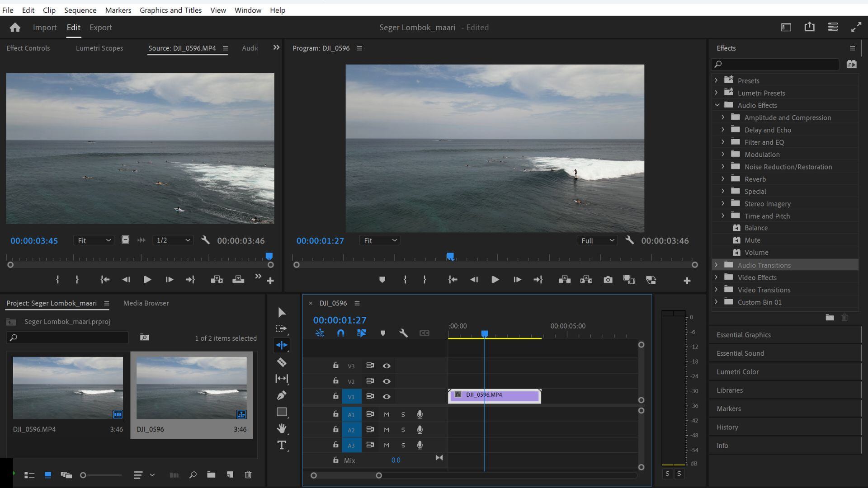Toggle mute on A1 audio track
This screenshot has width=868, height=488.
[386, 413]
